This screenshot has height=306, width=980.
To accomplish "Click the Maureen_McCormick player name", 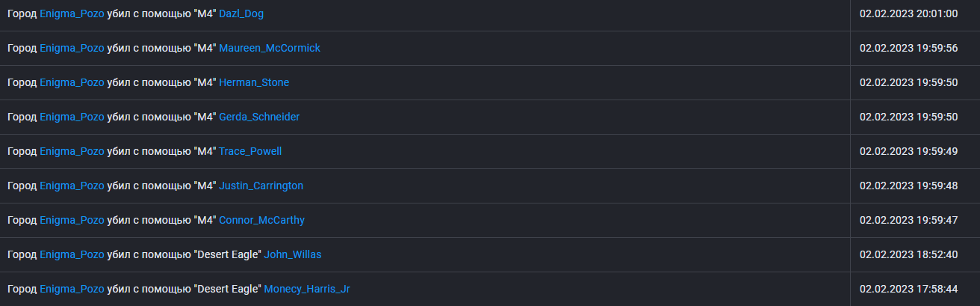I will point(270,48).
